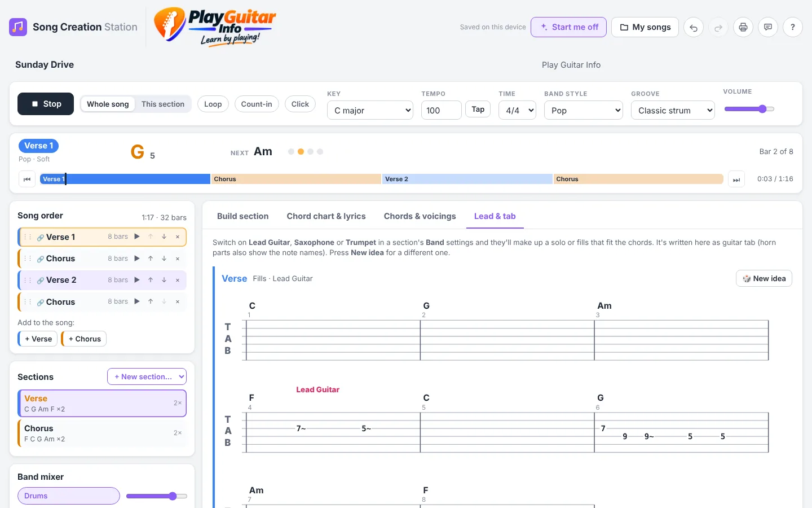The image size is (812, 508).
Task: Open the feedback comment icon
Action: click(768, 27)
